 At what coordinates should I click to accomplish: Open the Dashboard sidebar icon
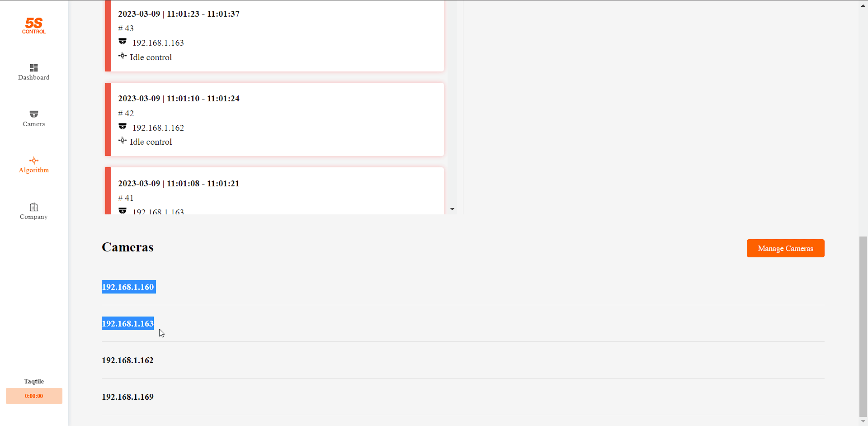34,68
